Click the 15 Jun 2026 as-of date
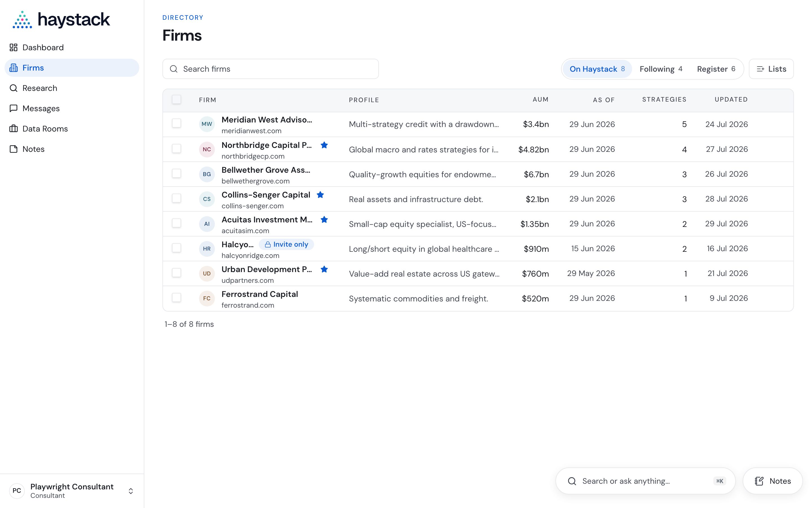The height and width of the screenshot is (508, 812). pyautogui.click(x=593, y=249)
